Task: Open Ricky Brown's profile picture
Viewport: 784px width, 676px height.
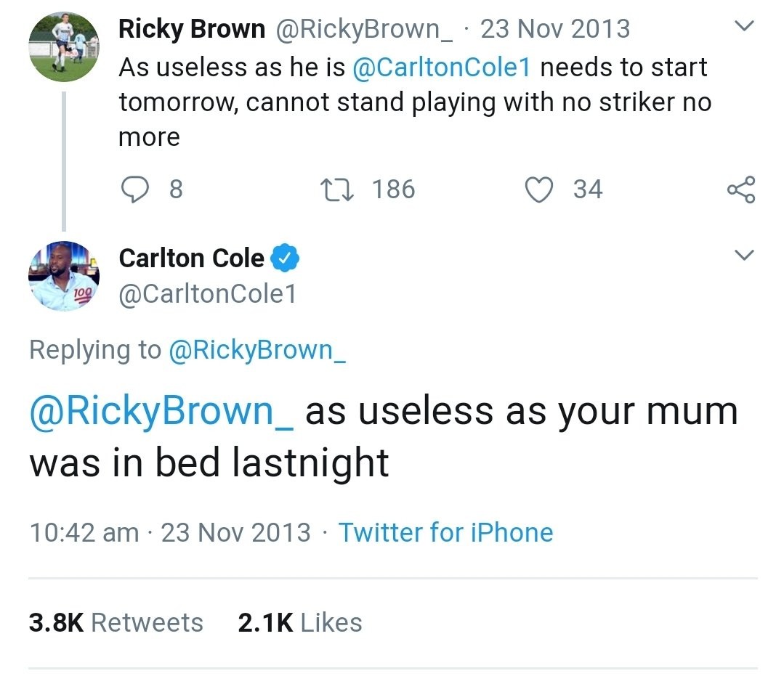Action: (x=63, y=46)
